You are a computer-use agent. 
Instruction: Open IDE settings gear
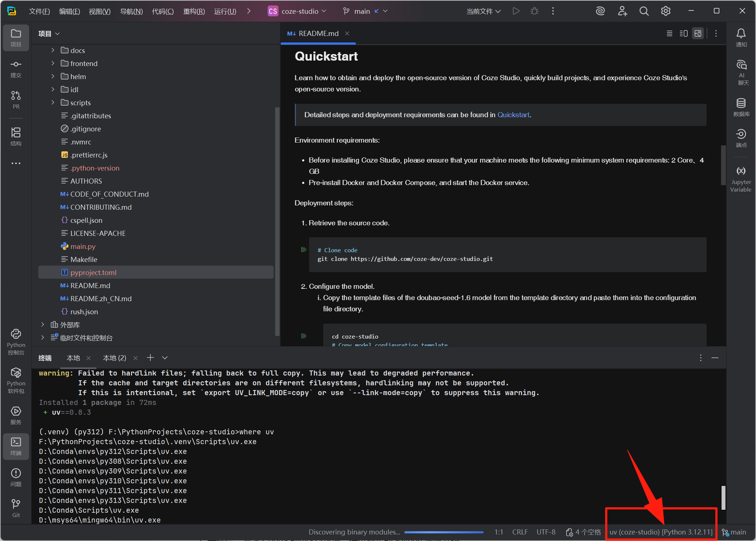click(666, 11)
